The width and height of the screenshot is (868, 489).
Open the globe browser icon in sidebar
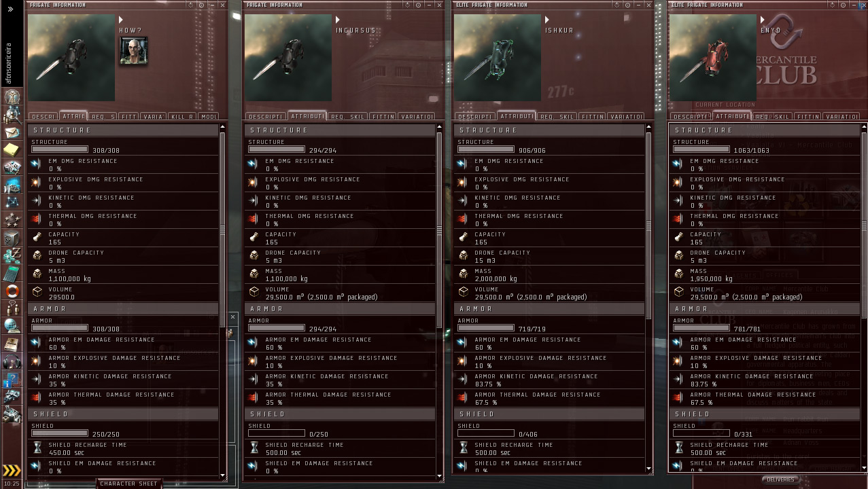(12, 327)
